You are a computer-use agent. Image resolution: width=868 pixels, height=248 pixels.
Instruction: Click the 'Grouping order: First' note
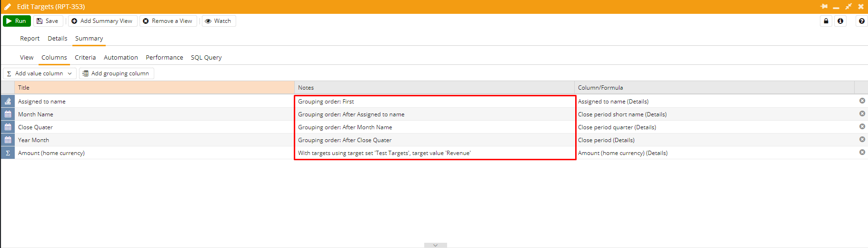click(x=434, y=102)
